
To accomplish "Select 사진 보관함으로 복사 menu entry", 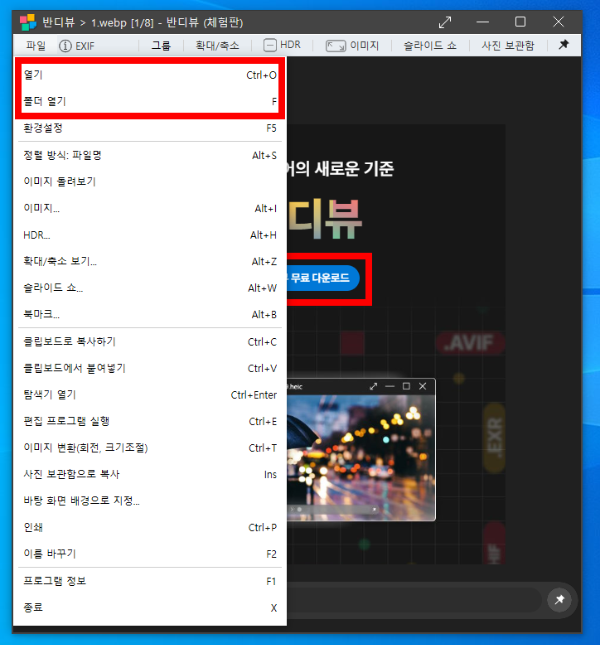I will pos(150,474).
